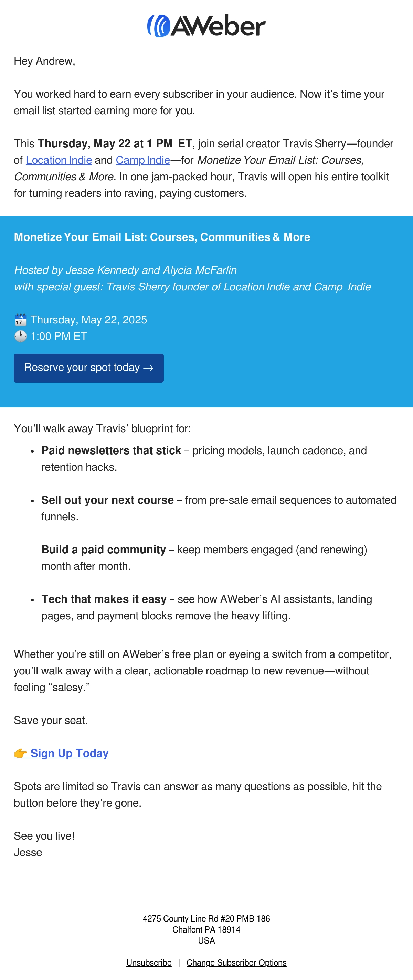
Task: Click the 'Tech that makes it easy' bullet
Action: 104,599
